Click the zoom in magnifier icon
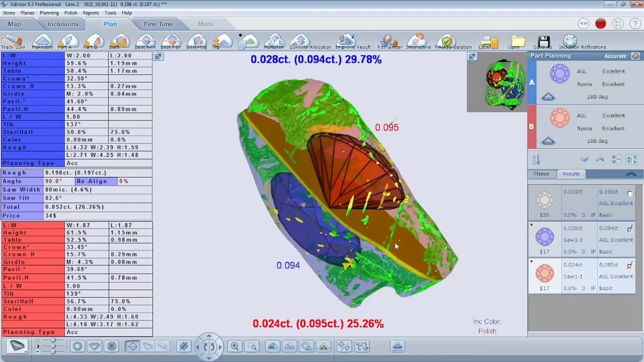 coord(234,346)
